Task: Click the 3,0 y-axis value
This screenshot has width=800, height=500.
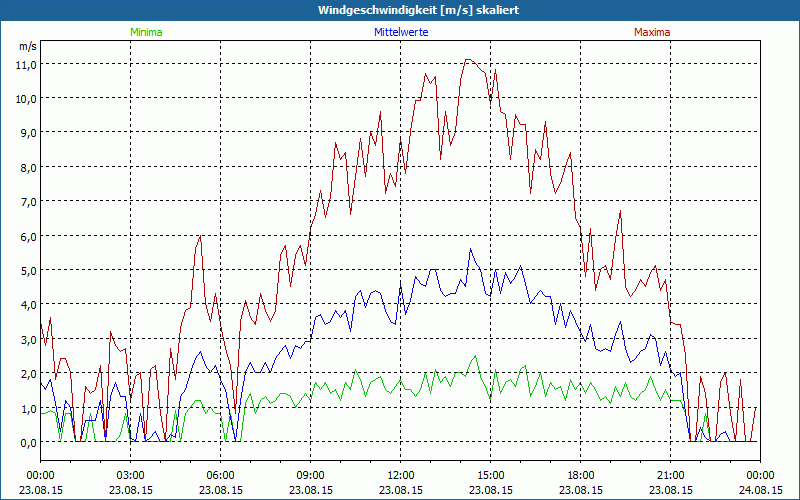Action: tap(29, 339)
